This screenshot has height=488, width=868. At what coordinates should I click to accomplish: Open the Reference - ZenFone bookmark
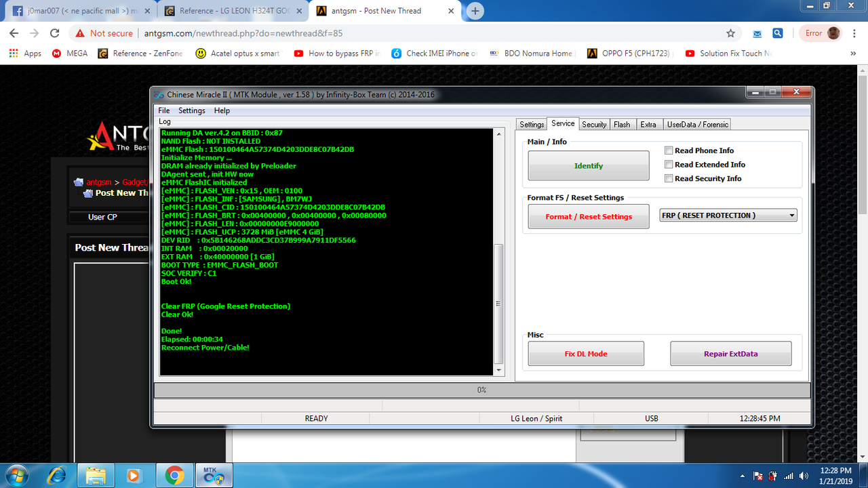(x=140, y=54)
